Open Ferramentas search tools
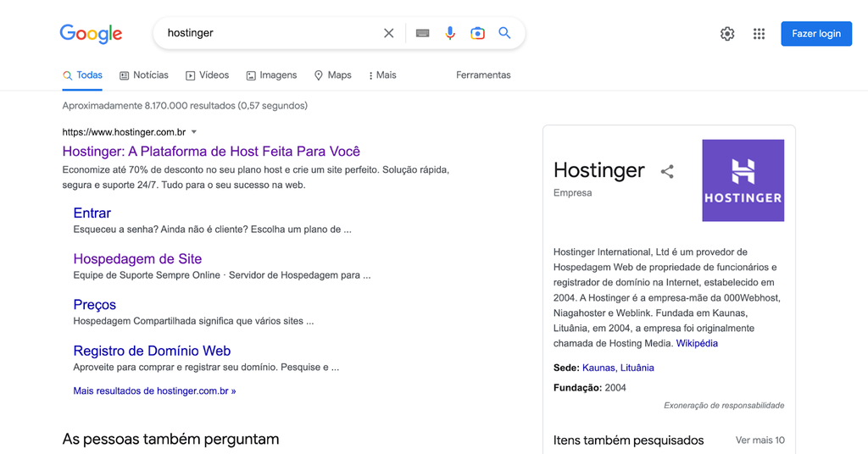Screen dimensions: 868x454 click(483, 75)
